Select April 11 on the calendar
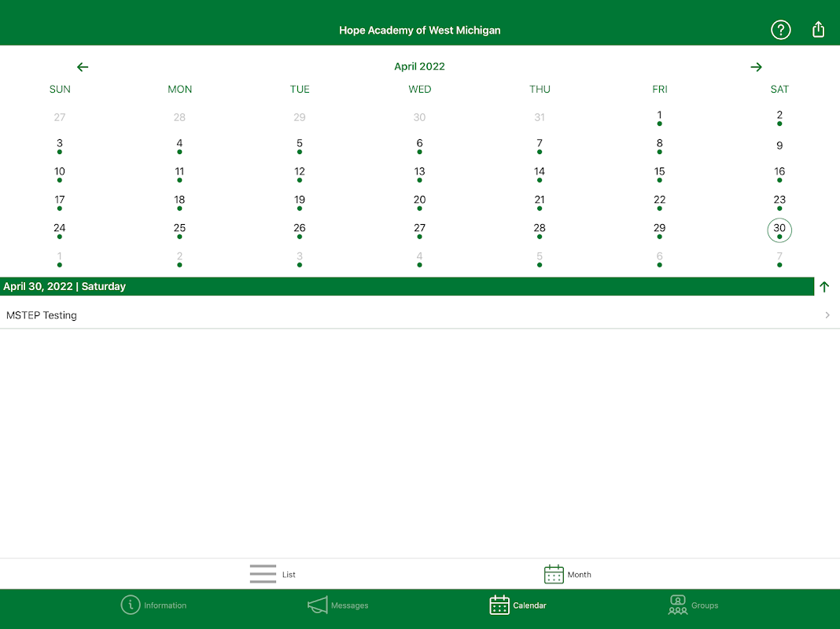 coord(179,174)
